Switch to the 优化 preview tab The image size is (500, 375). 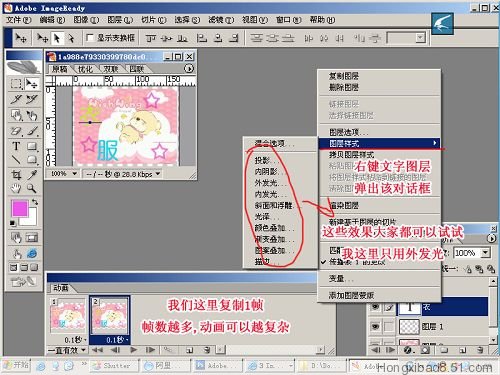(85, 69)
